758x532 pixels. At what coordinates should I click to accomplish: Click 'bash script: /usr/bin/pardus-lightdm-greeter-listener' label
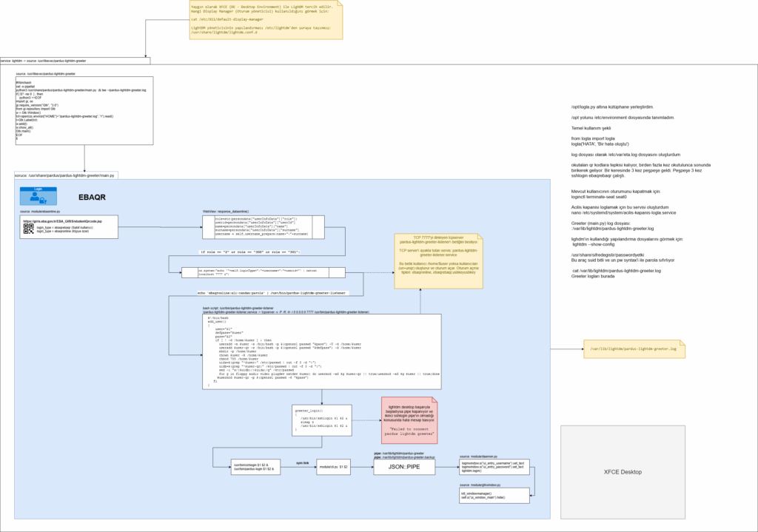click(x=238, y=308)
